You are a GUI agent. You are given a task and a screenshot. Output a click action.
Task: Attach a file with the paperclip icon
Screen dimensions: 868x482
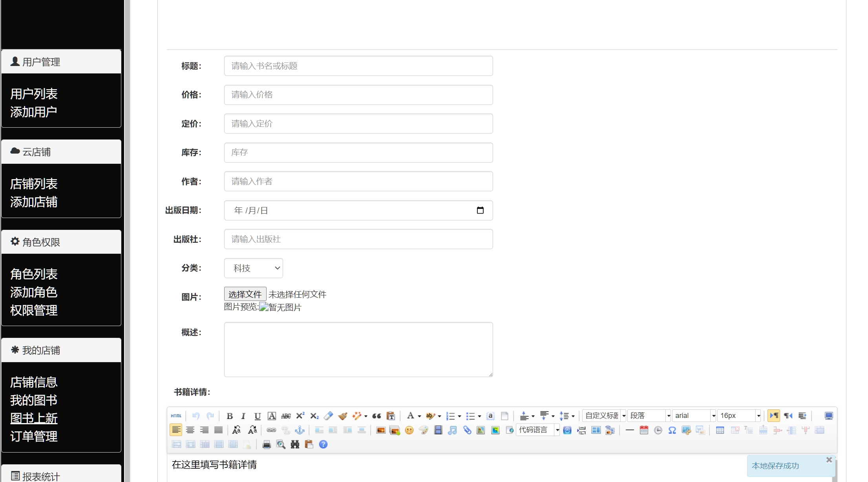pyautogui.click(x=467, y=430)
